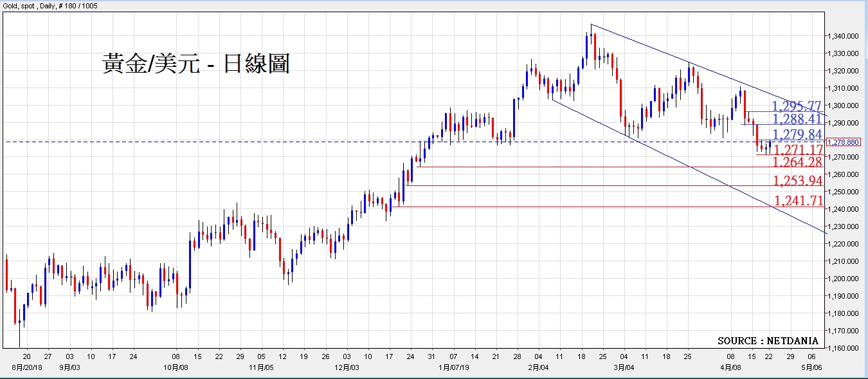Image resolution: width=868 pixels, height=379 pixels.
Task: Select the 1月07/19 date axis label
Action: [453, 367]
